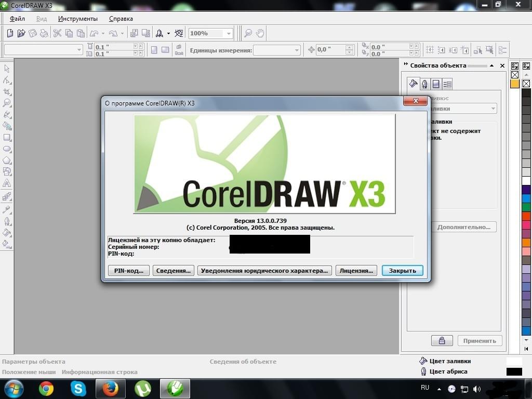
Task: Select the Ellipse tool in toolbox
Action: coord(7,149)
